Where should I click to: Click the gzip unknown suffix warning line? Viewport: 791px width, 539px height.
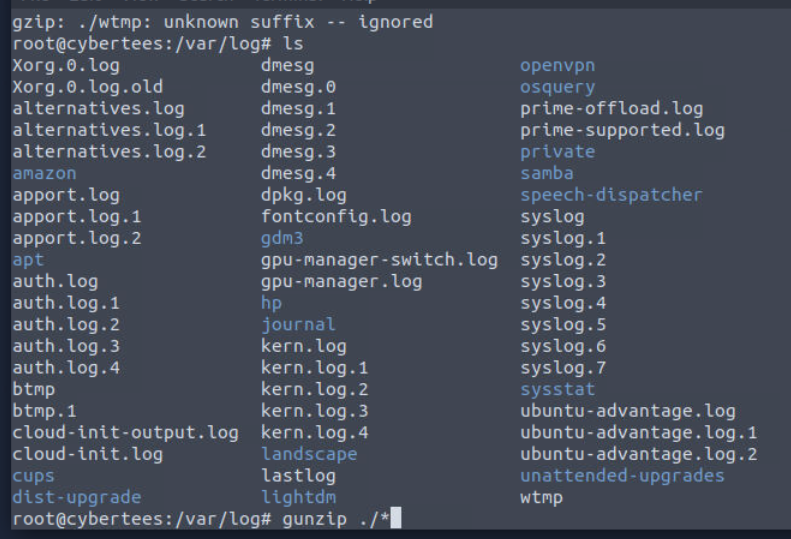(222, 22)
